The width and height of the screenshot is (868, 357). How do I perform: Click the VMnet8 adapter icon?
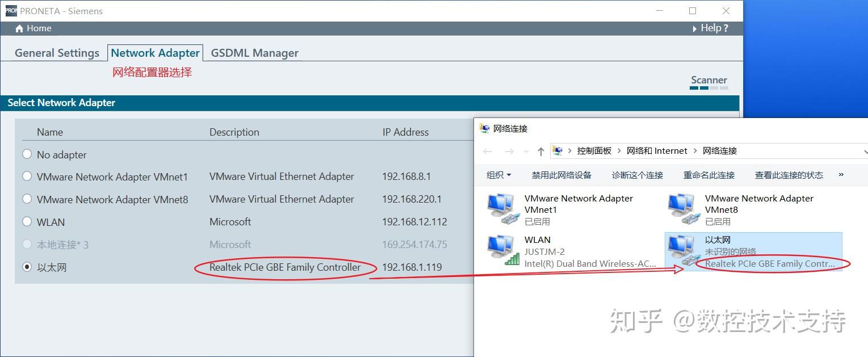click(682, 208)
